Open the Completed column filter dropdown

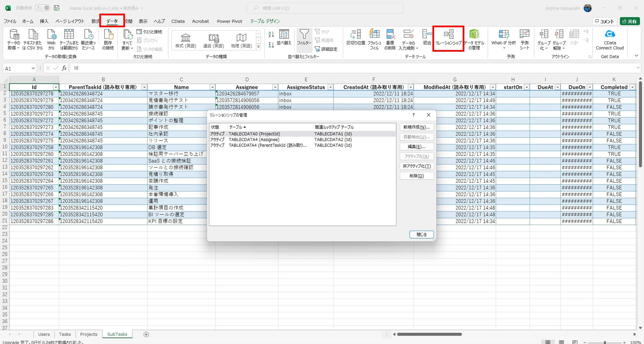[632, 87]
